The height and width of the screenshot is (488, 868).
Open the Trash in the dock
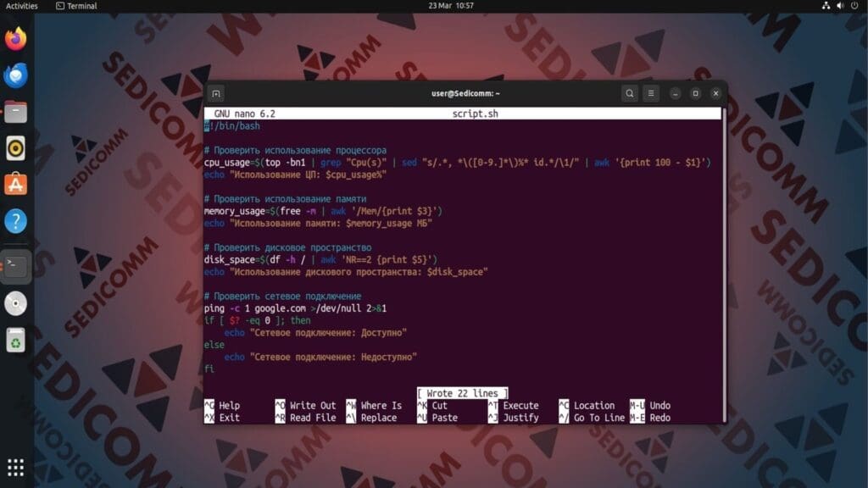(15, 341)
